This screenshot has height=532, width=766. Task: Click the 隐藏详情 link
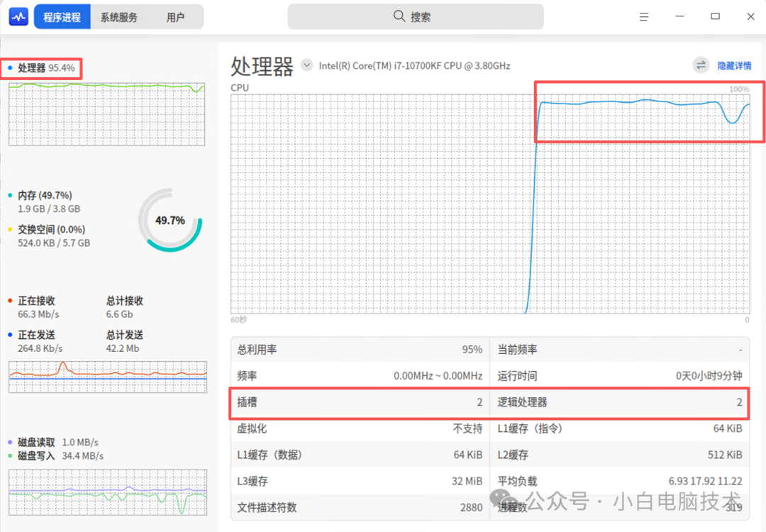pos(734,66)
